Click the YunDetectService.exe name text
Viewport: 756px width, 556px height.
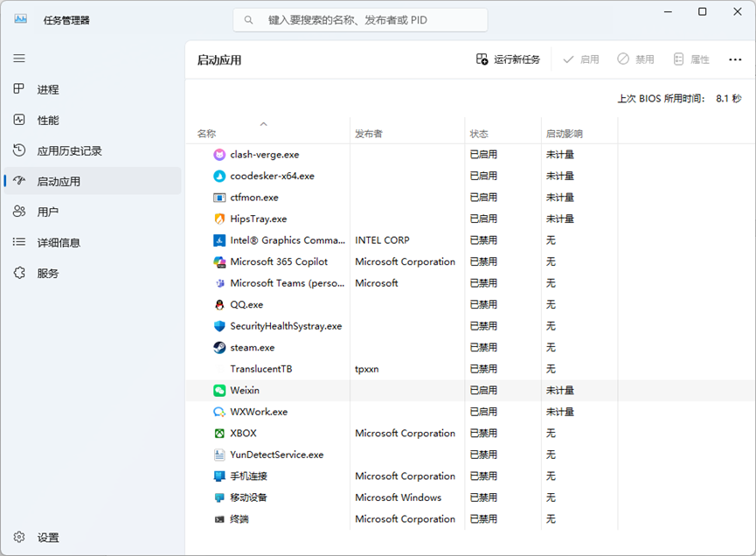coord(277,455)
